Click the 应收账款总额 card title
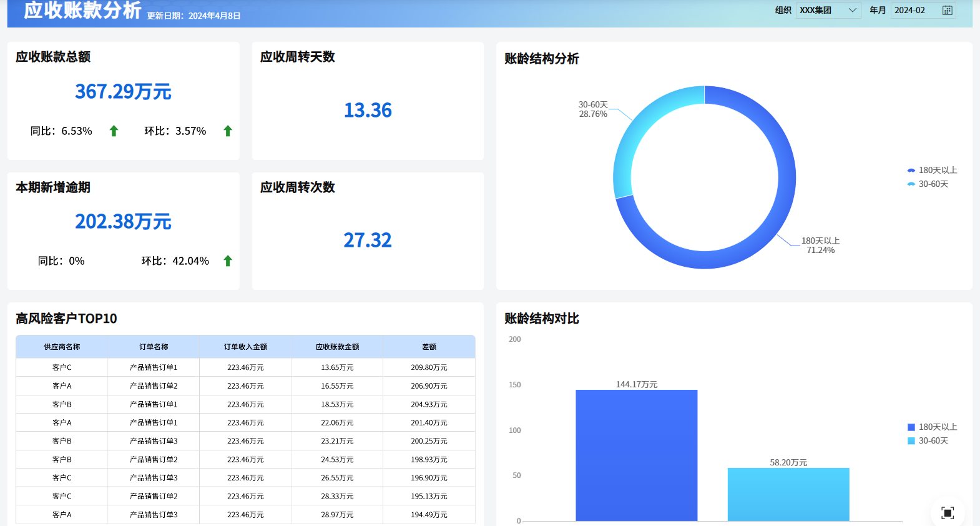Viewport: 980px width, 526px height. [x=53, y=57]
